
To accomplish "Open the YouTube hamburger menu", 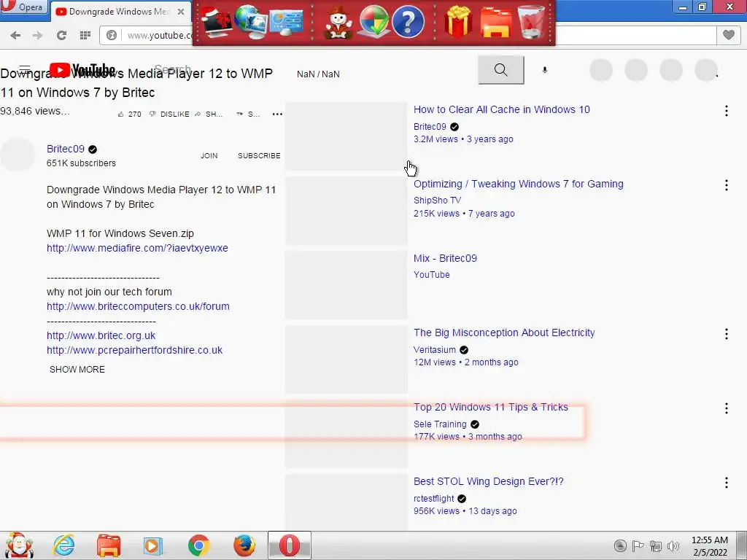I will tap(25, 69).
